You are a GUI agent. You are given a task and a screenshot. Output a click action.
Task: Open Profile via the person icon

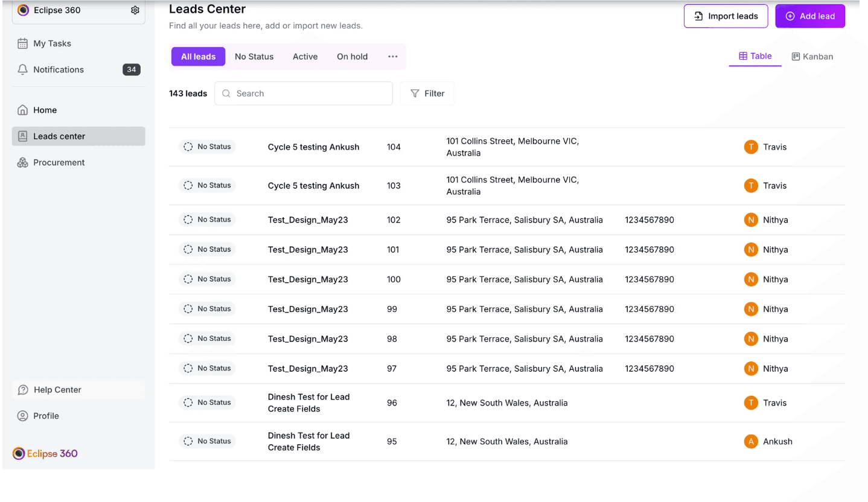click(x=23, y=416)
